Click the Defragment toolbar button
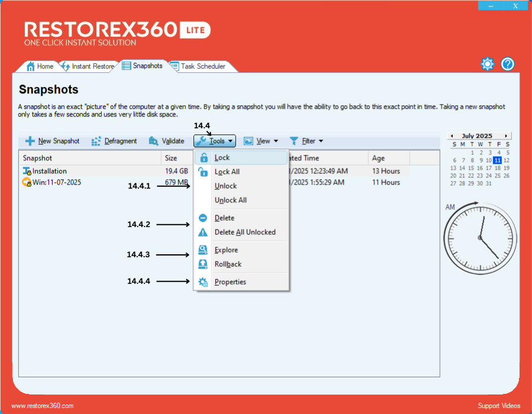 [x=114, y=141]
